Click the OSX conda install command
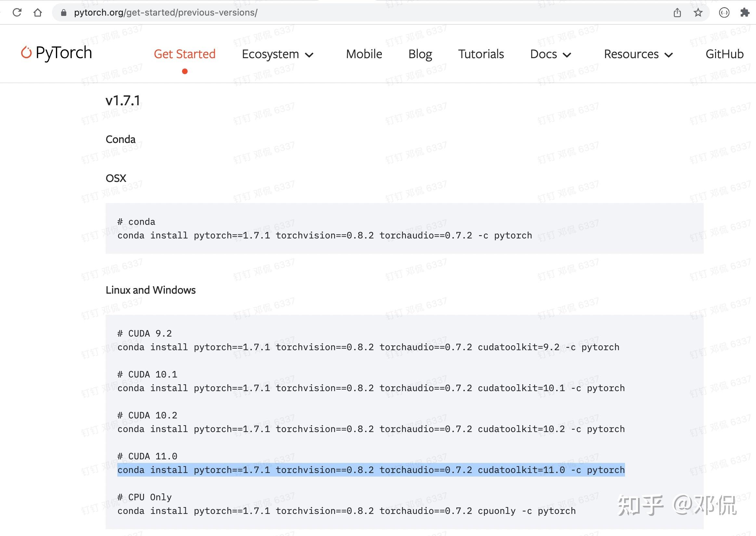Image resolution: width=756 pixels, height=536 pixels. click(x=324, y=235)
